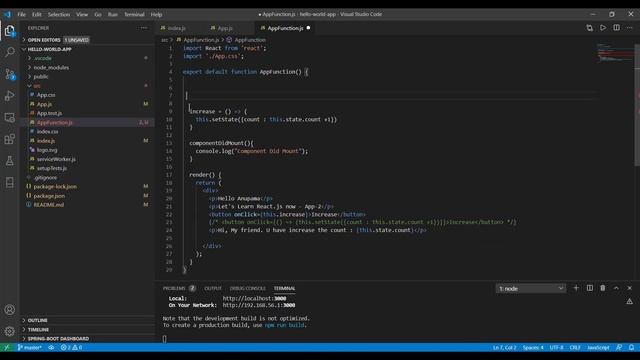The height and width of the screenshot is (360, 640).
Task: Open the Search view in activity bar
Action: [x=10, y=52]
